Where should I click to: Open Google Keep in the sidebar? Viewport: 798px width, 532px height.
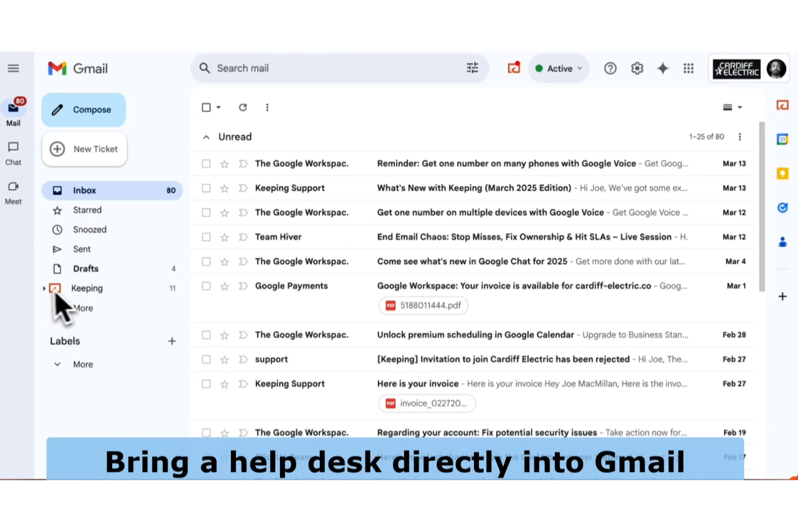[x=782, y=173]
